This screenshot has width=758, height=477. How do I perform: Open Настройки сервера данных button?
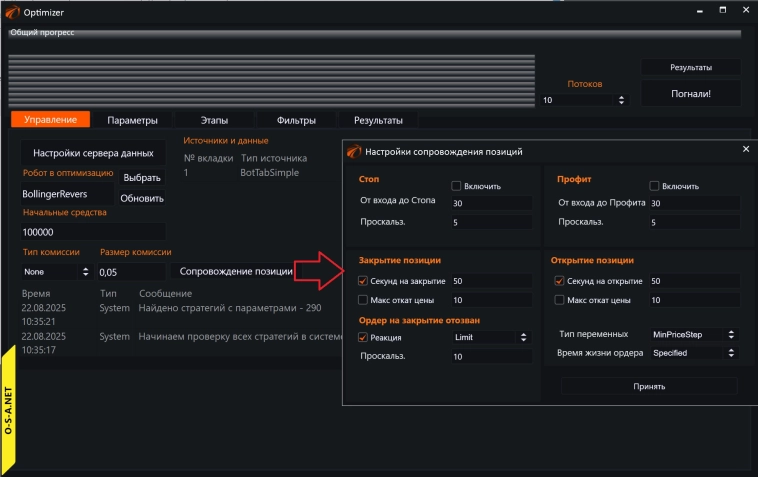(x=93, y=153)
